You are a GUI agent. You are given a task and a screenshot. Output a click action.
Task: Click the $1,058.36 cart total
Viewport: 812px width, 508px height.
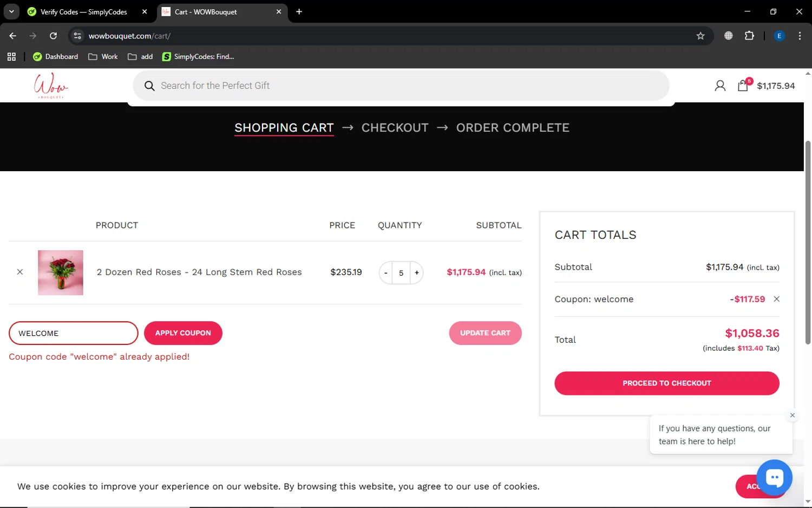(752, 333)
